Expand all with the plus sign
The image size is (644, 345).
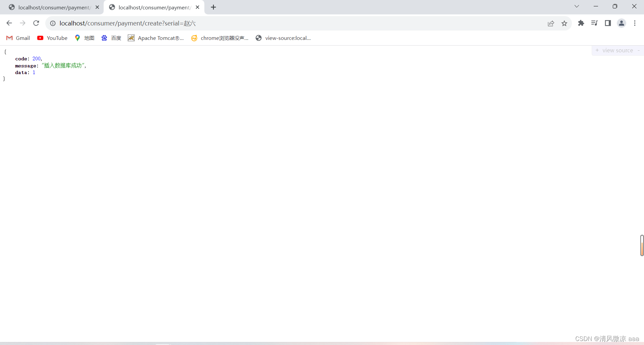coord(597,50)
